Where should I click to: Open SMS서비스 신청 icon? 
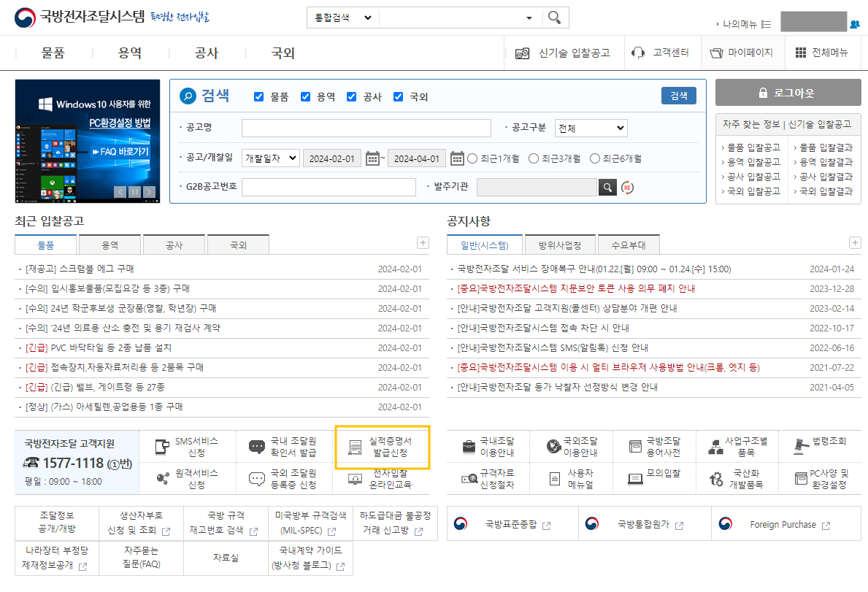click(x=162, y=447)
